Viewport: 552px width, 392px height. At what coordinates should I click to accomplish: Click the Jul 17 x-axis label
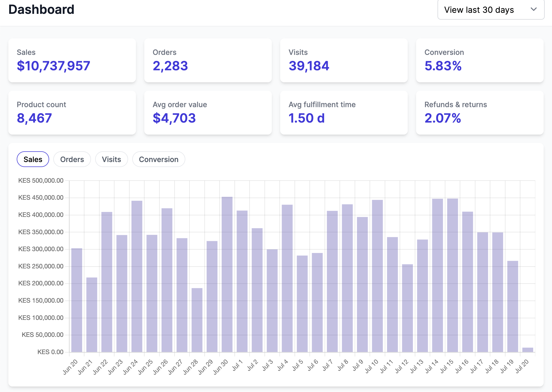(x=476, y=366)
